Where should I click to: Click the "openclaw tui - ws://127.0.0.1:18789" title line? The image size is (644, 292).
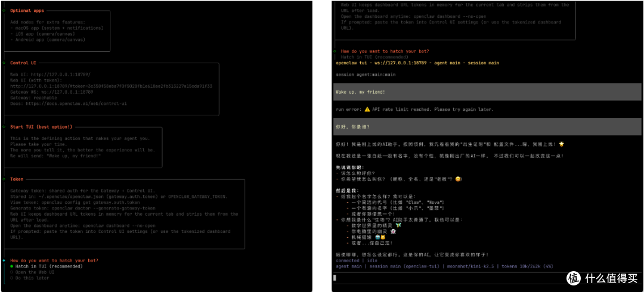417,63
